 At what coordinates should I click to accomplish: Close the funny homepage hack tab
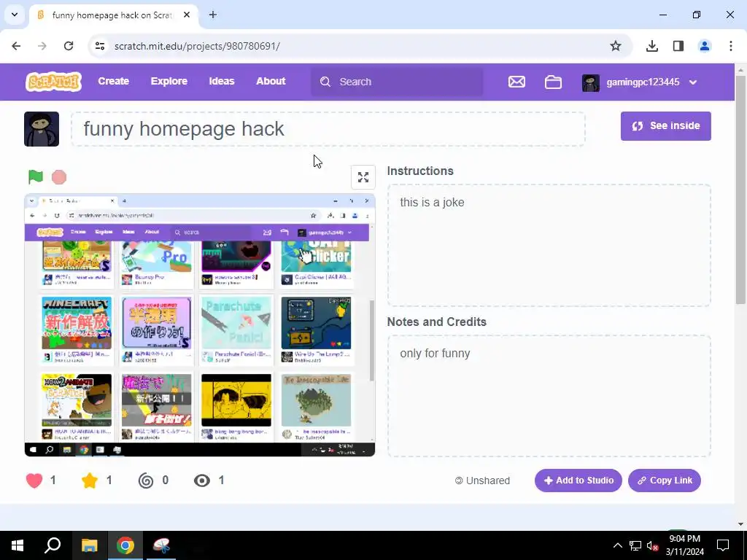[187, 15]
